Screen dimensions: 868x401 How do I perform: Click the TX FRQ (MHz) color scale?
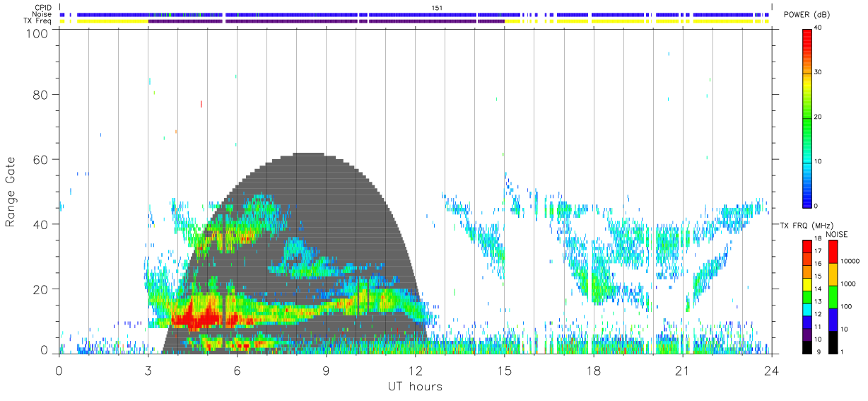(x=807, y=296)
